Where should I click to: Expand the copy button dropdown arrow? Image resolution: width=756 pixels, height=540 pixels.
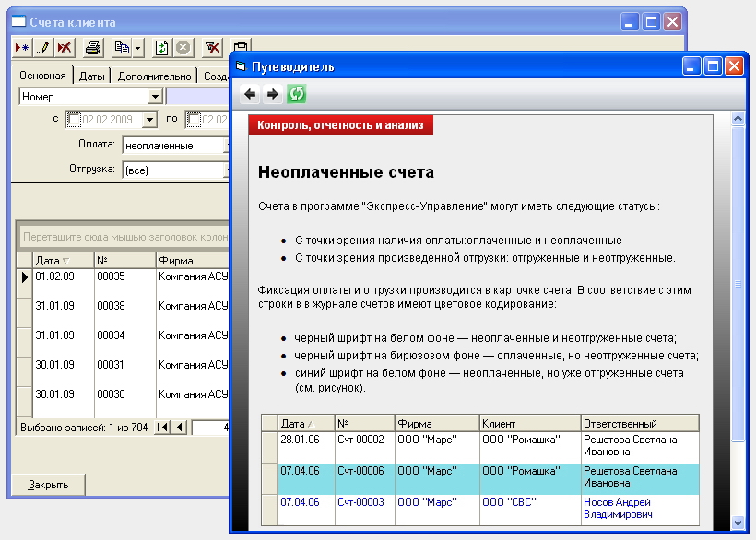137,48
